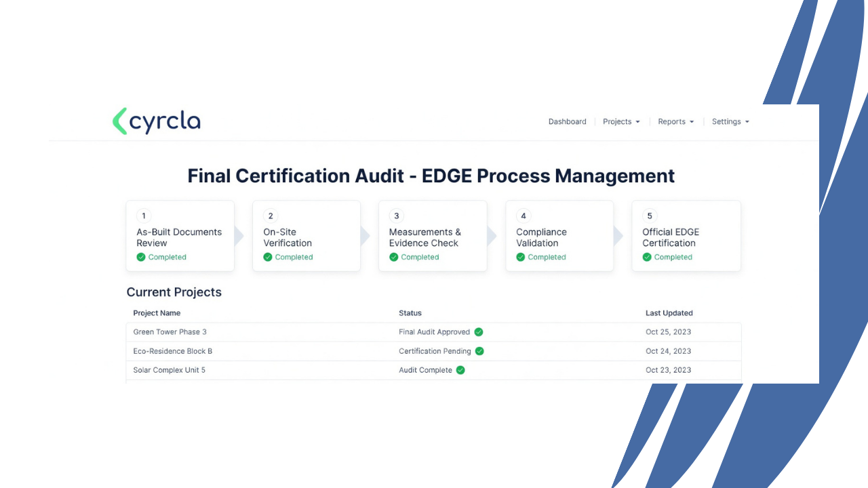Screen dimensions: 868x488
Task: Click the checkmark on Measurements & Evidence Check
Action: pos(394,257)
